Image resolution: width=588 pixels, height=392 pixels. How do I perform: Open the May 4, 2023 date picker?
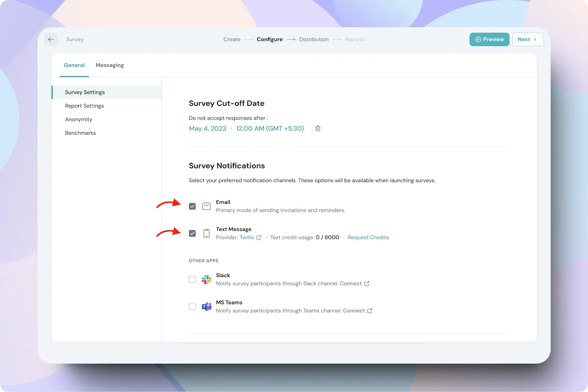[208, 129]
